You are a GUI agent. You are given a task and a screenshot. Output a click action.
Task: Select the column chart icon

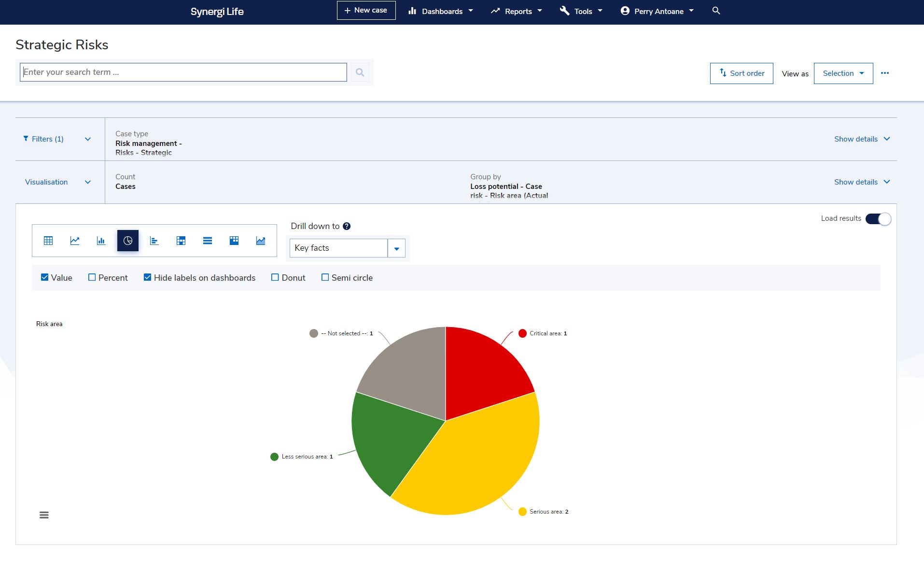pyautogui.click(x=101, y=240)
